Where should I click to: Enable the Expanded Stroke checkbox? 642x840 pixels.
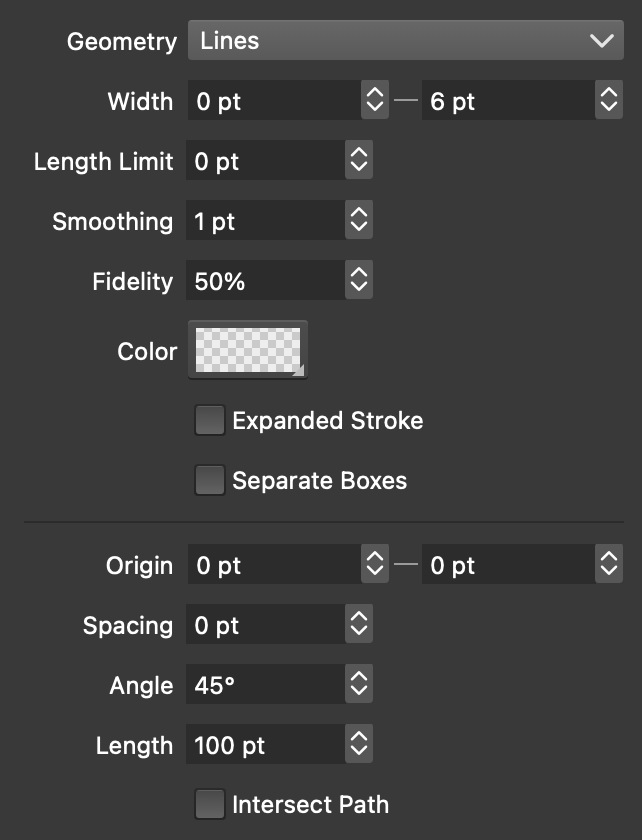click(209, 421)
